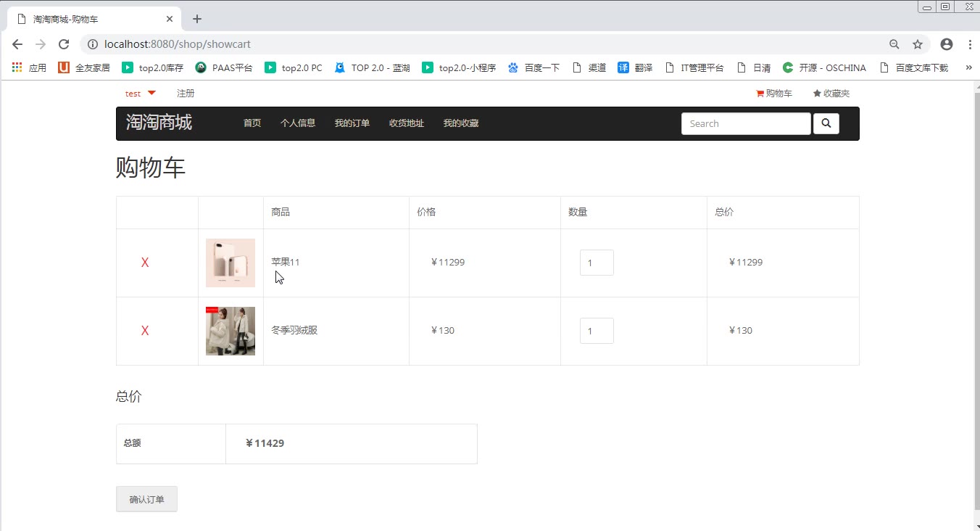The image size is (980, 531).
Task: Open the Chrome profile avatar icon
Action: (x=946, y=44)
